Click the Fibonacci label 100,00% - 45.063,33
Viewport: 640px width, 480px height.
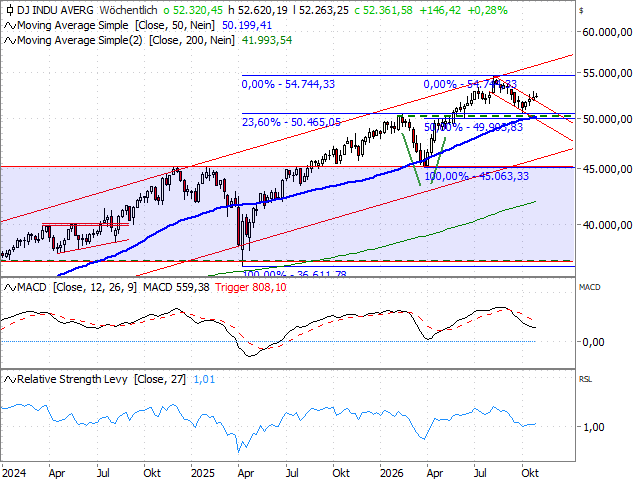click(x=477, y=176)
